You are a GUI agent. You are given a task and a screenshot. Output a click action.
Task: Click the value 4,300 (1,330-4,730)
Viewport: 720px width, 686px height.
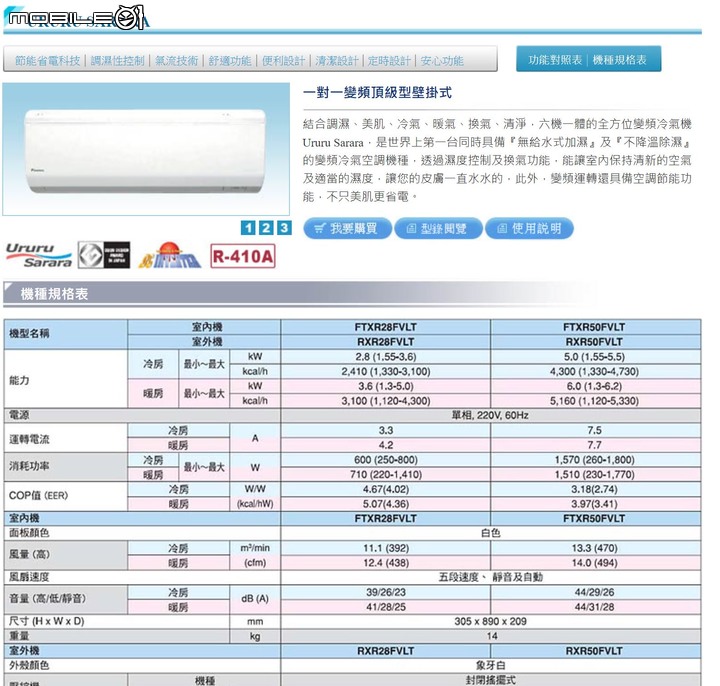594,371
